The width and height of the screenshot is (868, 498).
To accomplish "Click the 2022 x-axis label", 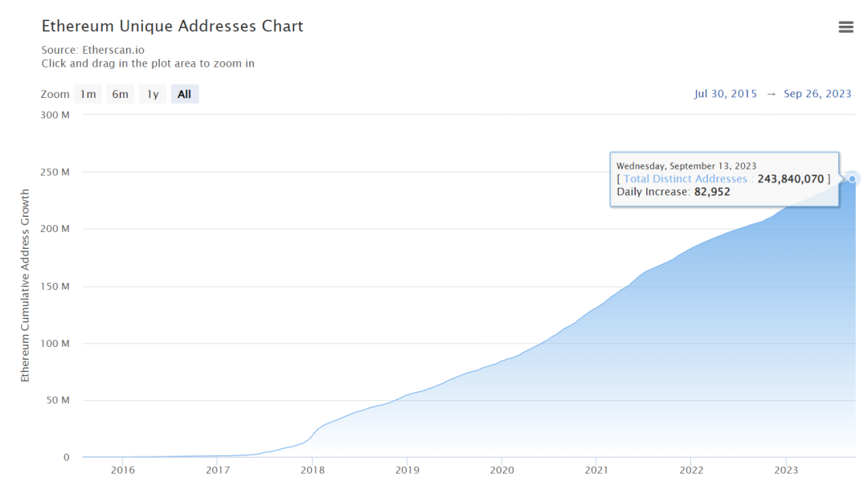I will tap(690, 470).
